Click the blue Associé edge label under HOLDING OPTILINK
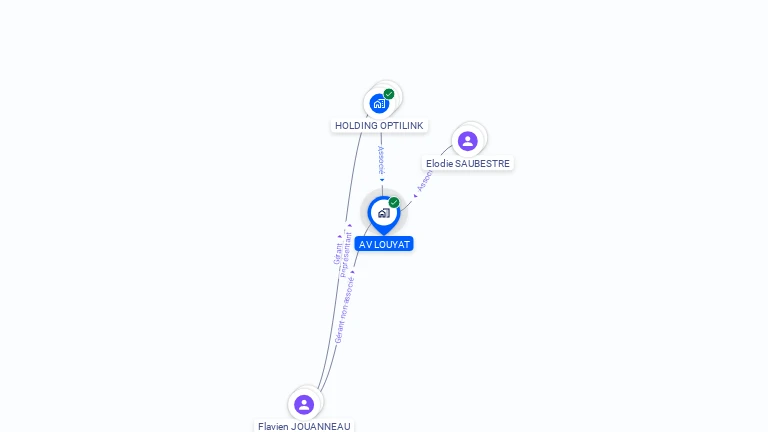 [x=381, y=160]
